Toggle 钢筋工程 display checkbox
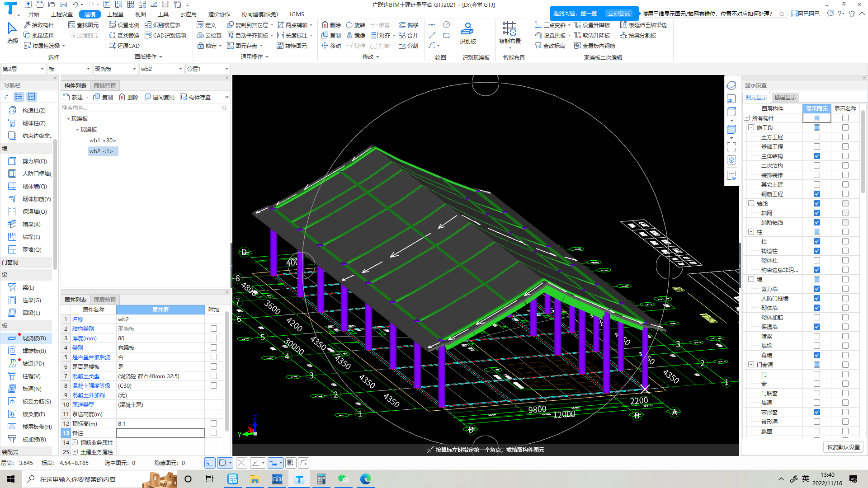The height and width of the screenshot is (488, 868). coord(816,194)
